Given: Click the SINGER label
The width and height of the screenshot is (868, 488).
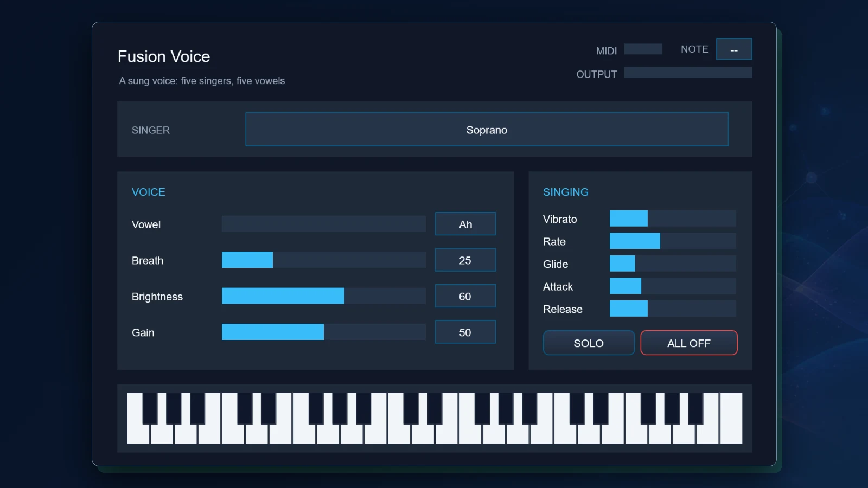Looking at the screenshot, I should [x=151, y=130].
